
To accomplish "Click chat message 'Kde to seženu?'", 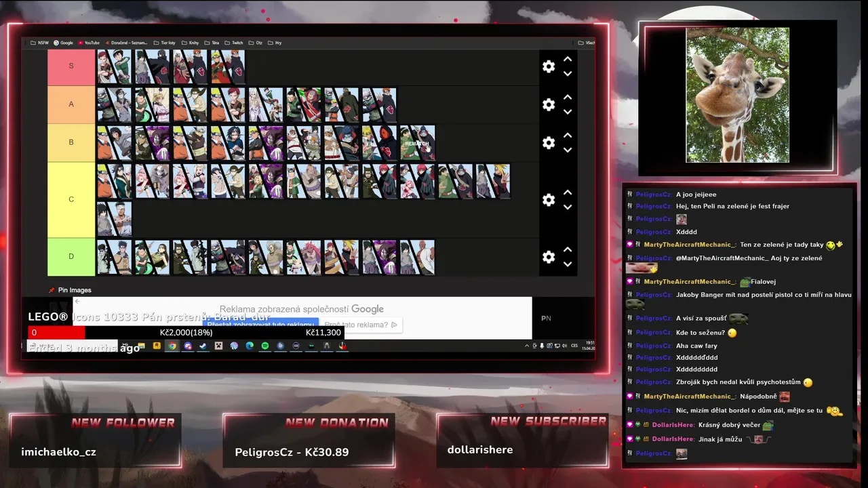I will point(701,333).
